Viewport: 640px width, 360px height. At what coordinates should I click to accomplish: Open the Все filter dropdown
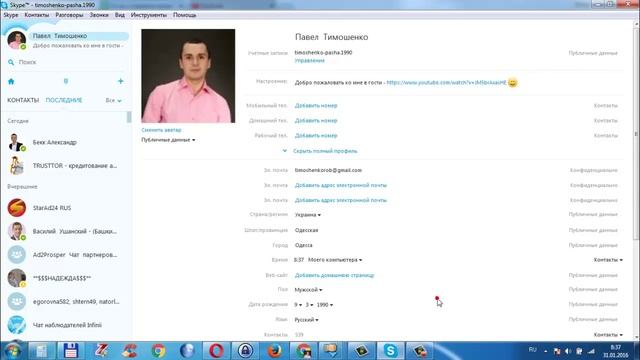(x=113, y=100)
